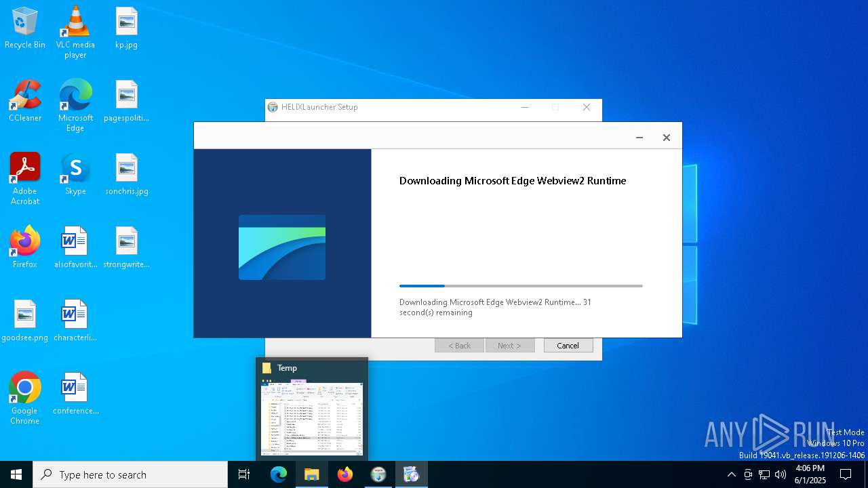The height and width of the screenshot is (488, 868).
Task: Launch VLC media player shortcut
Action: (75, 32)
